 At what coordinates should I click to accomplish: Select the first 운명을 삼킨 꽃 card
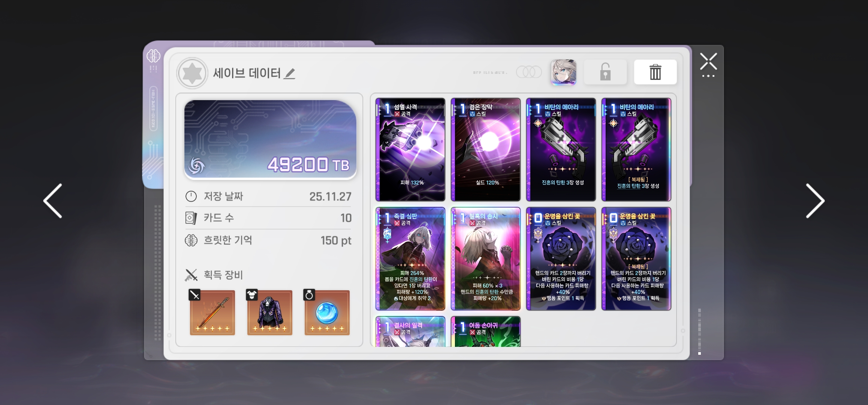tap(561, 259)
